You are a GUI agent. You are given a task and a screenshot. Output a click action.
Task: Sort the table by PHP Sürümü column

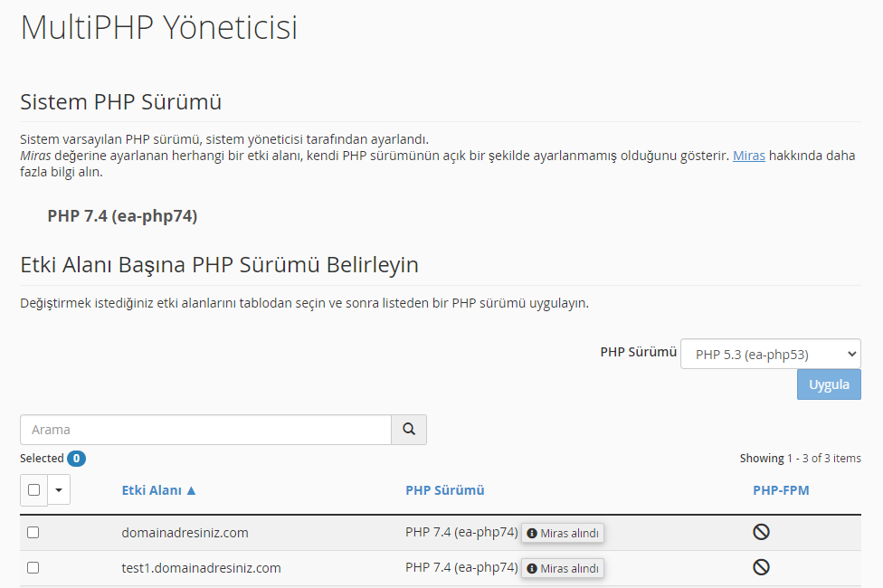444,489
